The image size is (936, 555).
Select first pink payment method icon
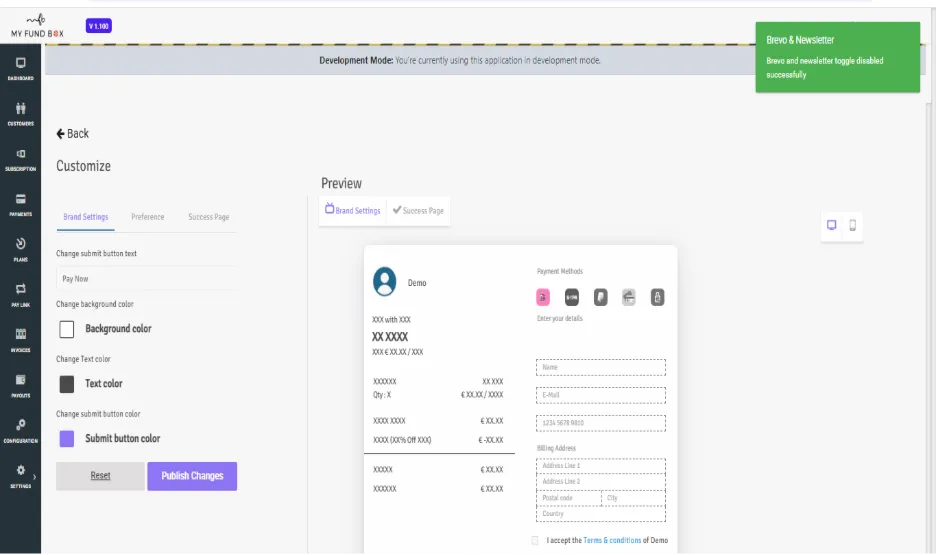coord(543,297)
